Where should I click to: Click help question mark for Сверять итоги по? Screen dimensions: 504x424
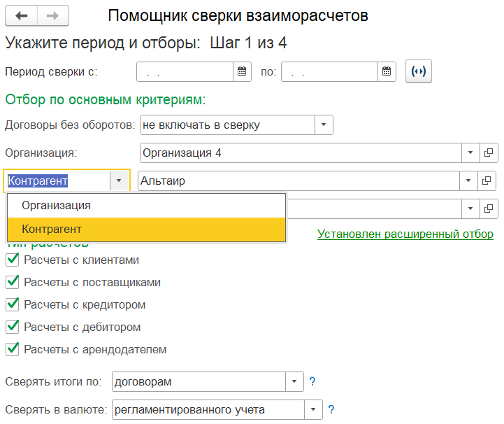[x=312, y=382]
